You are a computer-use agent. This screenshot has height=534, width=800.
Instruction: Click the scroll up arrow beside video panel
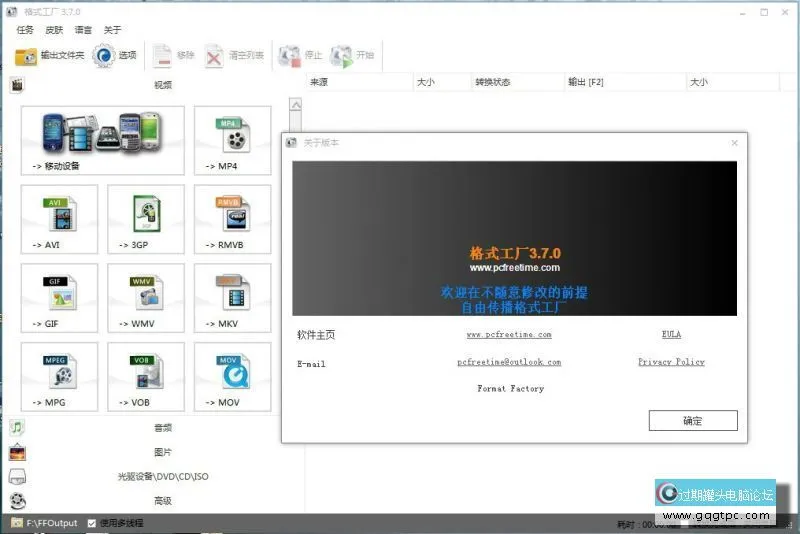pyautogui.click(x=295, y=105)
